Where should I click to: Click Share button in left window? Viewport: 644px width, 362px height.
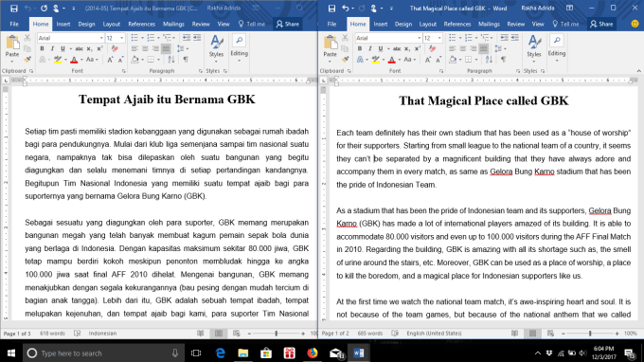[288, 25]
